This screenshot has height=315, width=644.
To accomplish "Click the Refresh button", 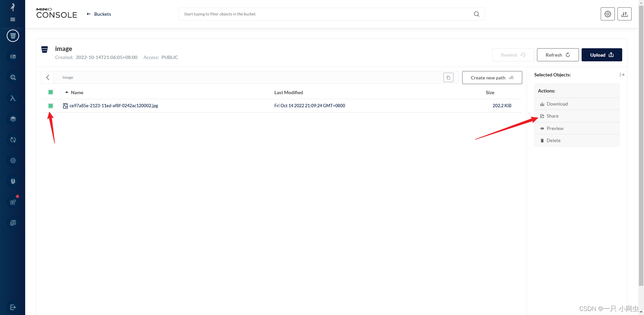I will (x=557, y=55).
